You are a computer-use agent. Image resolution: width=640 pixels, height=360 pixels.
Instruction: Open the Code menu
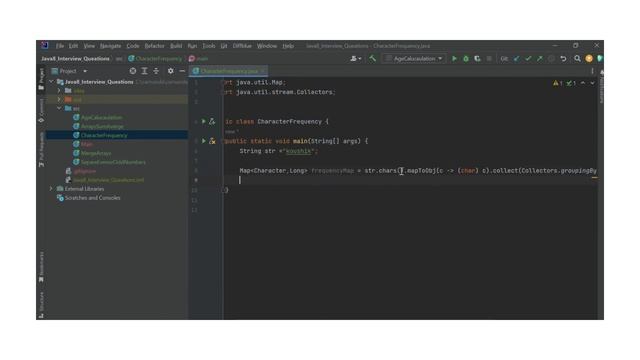click(x=133, y=46)
